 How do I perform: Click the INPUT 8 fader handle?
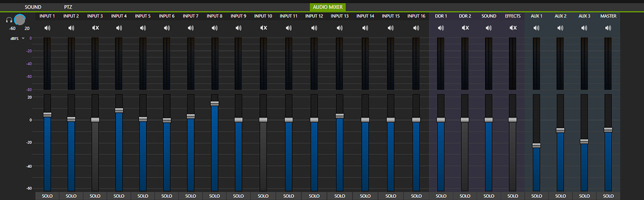pos(215,103)
